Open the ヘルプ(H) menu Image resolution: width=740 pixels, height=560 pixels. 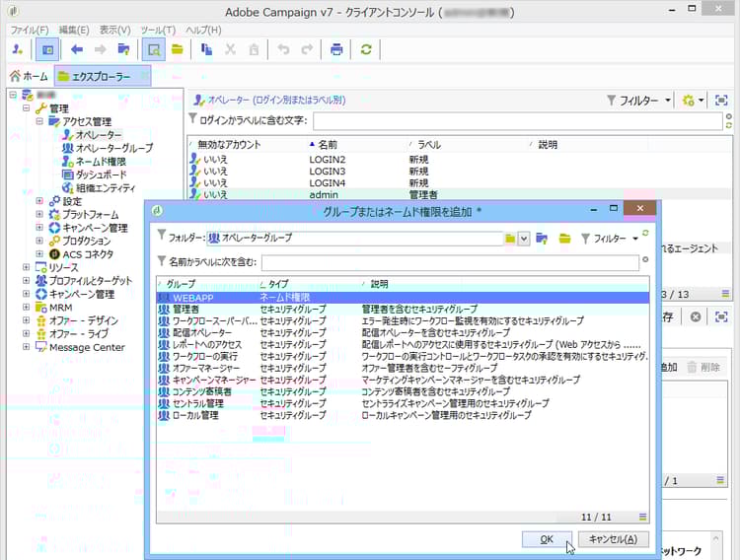(x=203, y=30)
